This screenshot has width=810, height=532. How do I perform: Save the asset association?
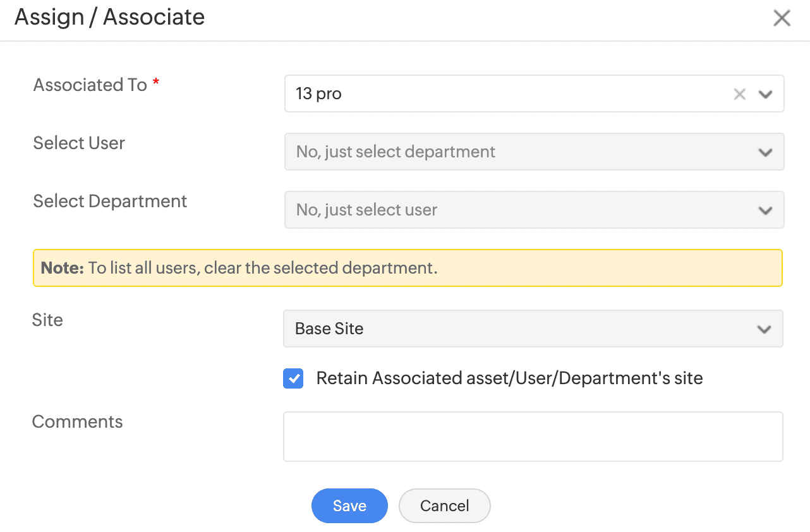[x=349, y=505]
